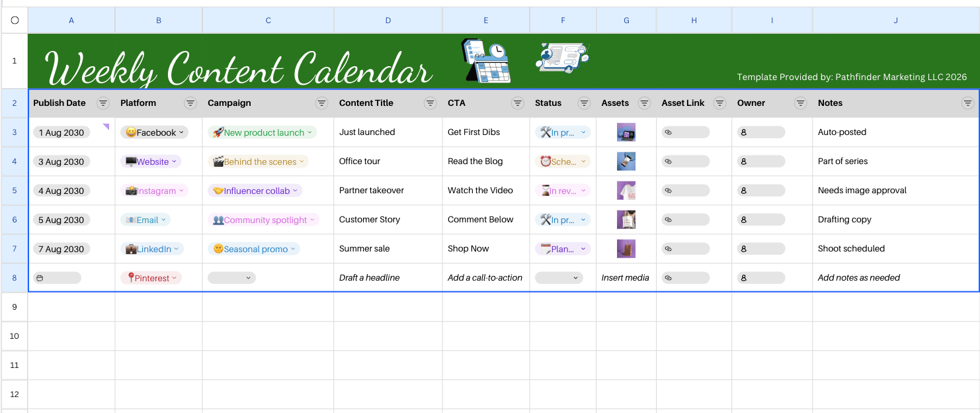This screenshot has height=413, width=980.
Task: Open the asset thumbnail in row 4
Action: pos(626,161)
